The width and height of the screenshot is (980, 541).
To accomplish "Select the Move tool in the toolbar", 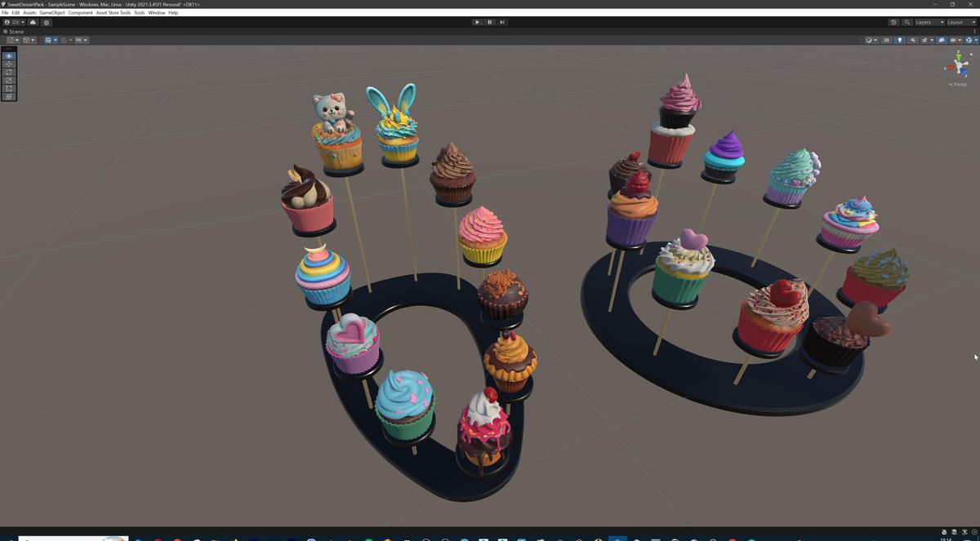I will 8,64.
